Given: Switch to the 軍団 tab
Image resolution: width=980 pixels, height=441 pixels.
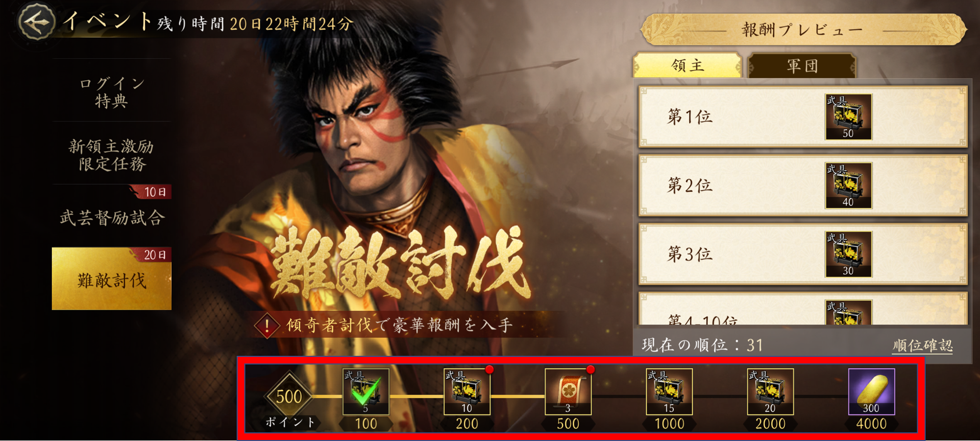Looking at the screenshot, I should pyautogui.click(x=802, y=66).
